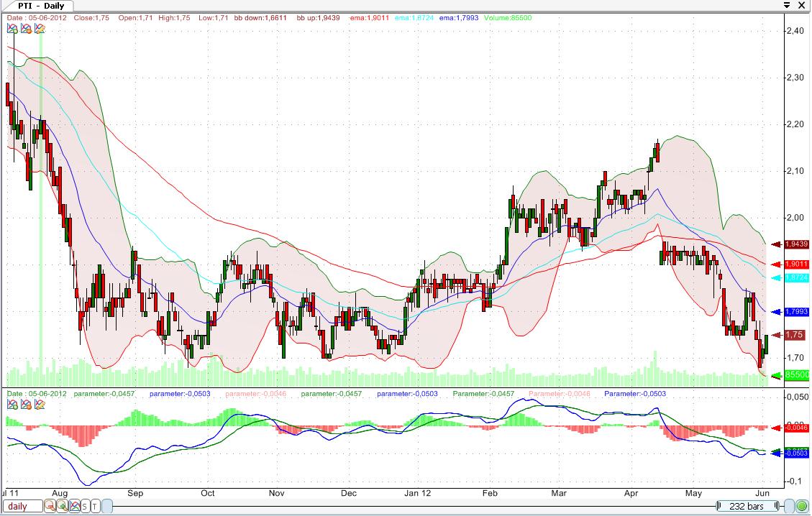Screen dimensions: 812x516
Task: Click the 'High:1,75' header value
Action: coord(175,17)
